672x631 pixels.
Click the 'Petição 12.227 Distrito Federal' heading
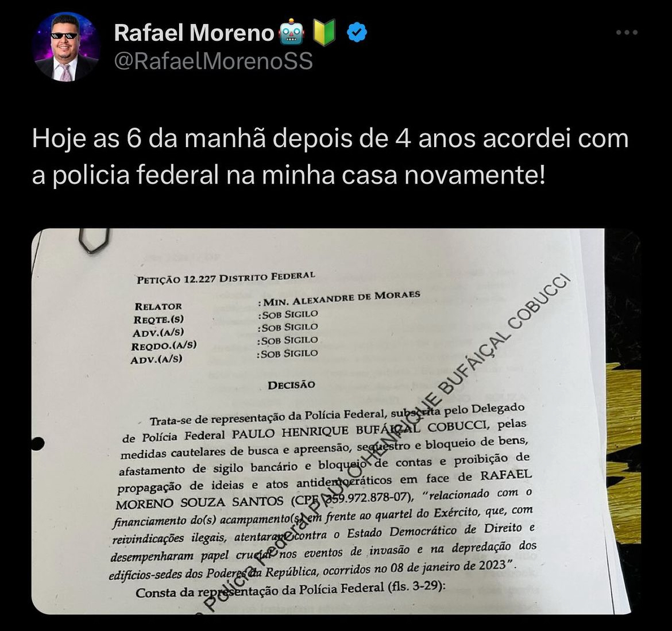tap(226, 278)
